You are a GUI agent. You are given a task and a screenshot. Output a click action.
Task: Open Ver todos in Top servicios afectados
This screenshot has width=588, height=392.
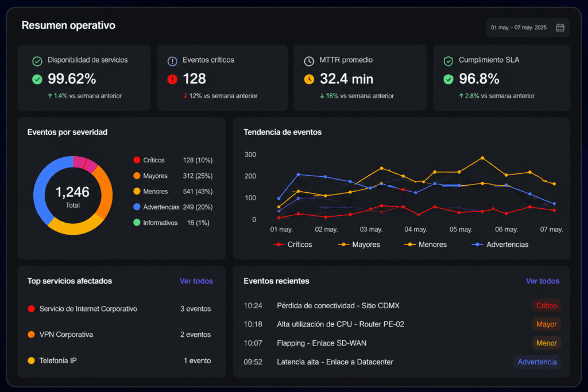[196, 281]
